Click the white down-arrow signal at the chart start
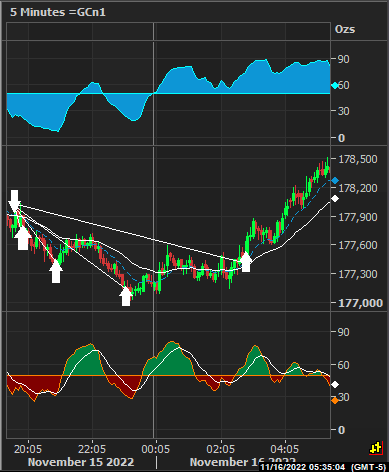 (14, 200)
